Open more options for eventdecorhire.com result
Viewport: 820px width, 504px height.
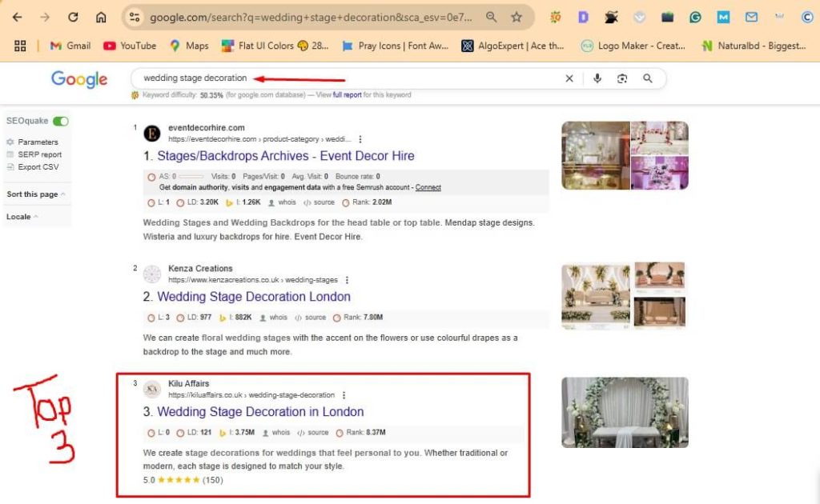point(360,139)
